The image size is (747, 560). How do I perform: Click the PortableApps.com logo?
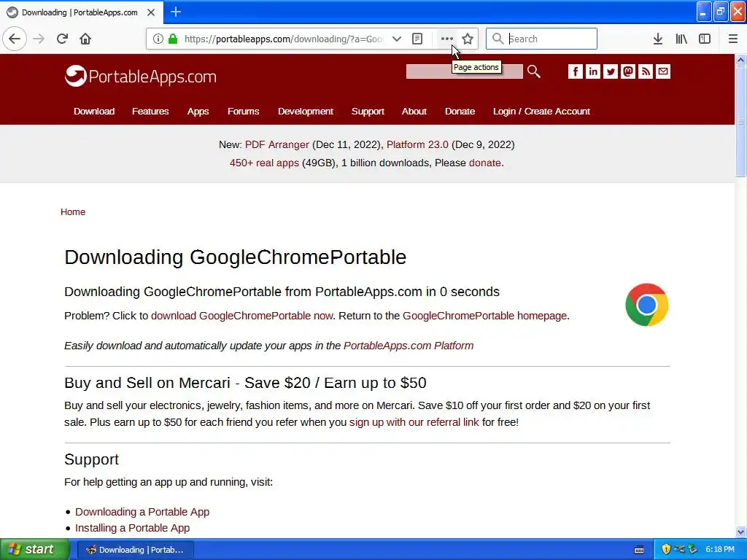click(x=141, y=76)
